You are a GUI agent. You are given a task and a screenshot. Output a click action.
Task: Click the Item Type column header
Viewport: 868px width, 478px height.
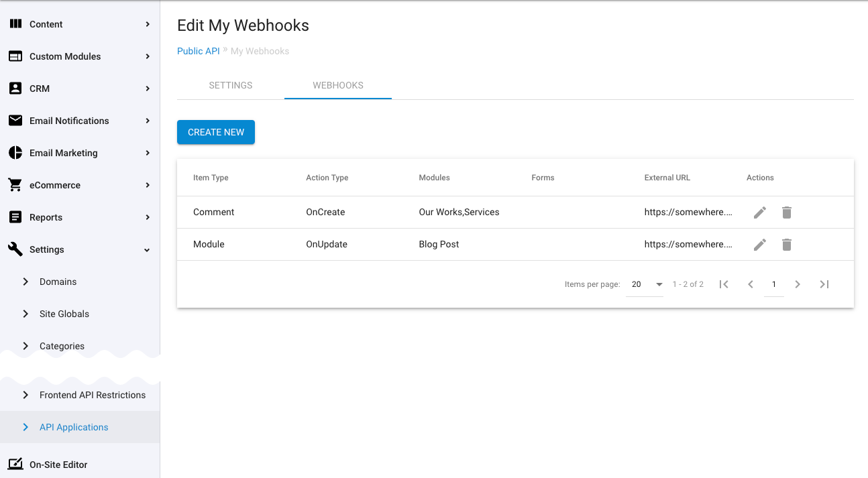[211, 178]
